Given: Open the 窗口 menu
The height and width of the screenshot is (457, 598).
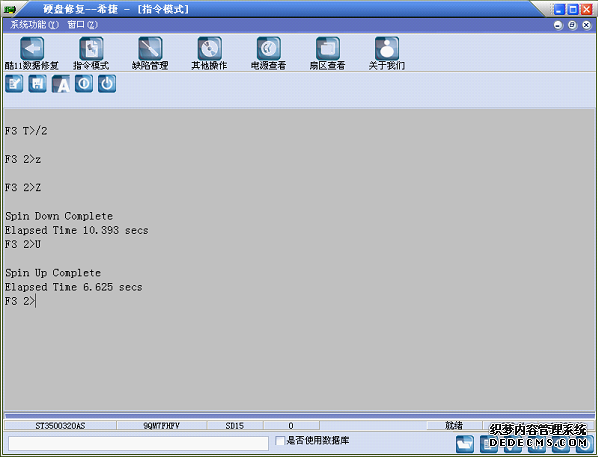Looking at the screenshot, I should click(x=82, y=25).
